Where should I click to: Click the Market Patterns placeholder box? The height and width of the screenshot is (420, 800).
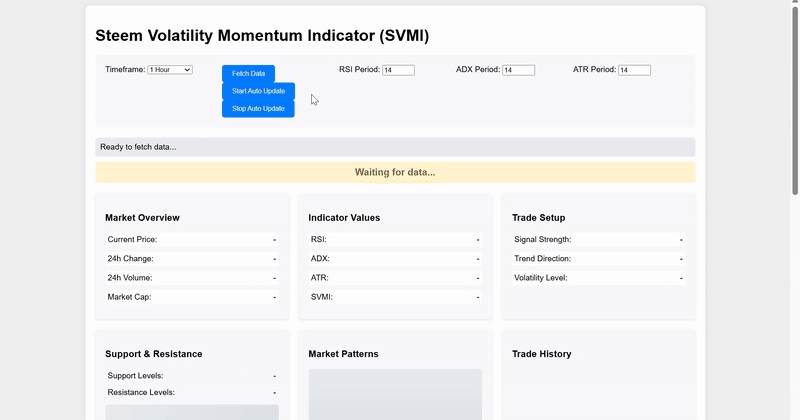click(x=395, y=394)
